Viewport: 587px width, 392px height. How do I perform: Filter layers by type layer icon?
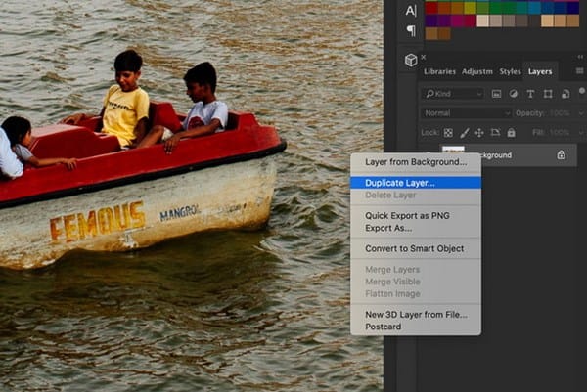[530, 94]
